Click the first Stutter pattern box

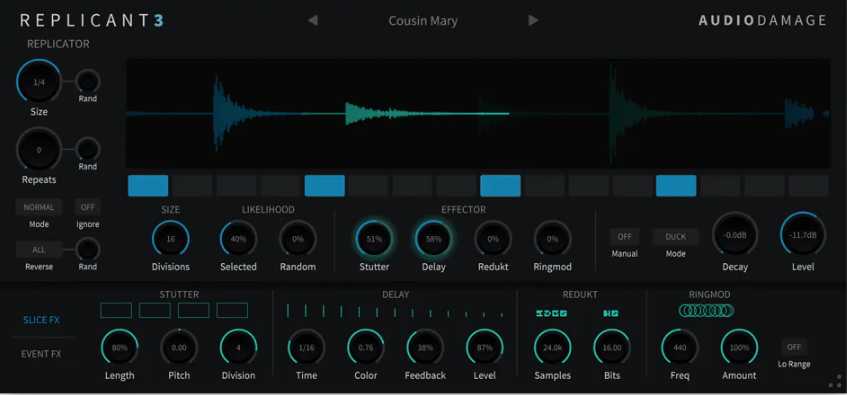116,310
